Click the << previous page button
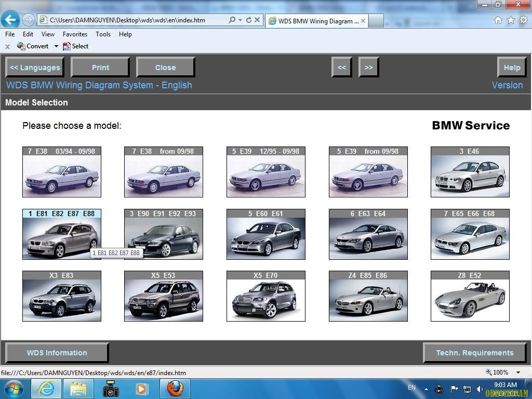This screenshot has height=399, width=532. click(342, 67)
